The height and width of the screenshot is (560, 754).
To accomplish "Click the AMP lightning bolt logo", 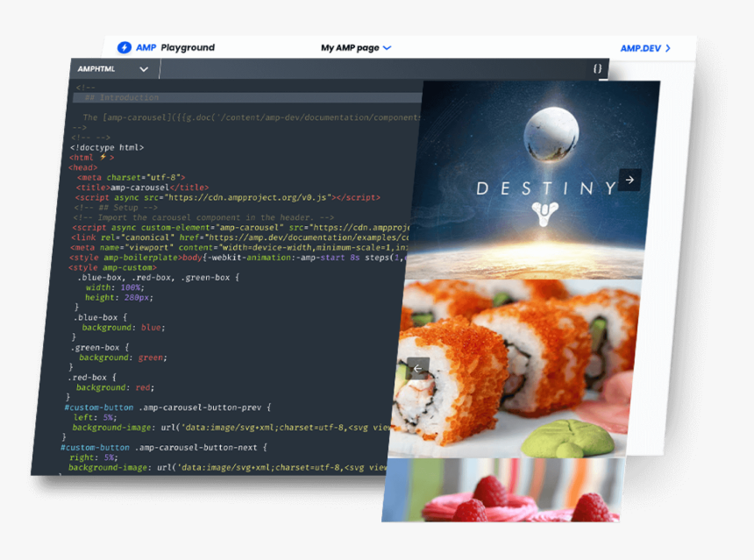I will [x=124, y=47].
